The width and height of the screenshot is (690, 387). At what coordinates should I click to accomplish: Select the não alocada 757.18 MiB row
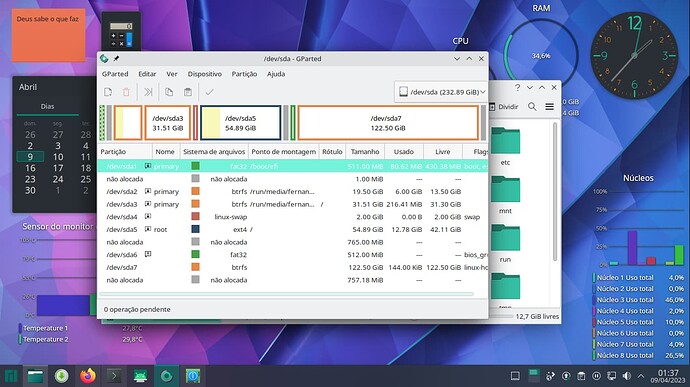(293, 280)
